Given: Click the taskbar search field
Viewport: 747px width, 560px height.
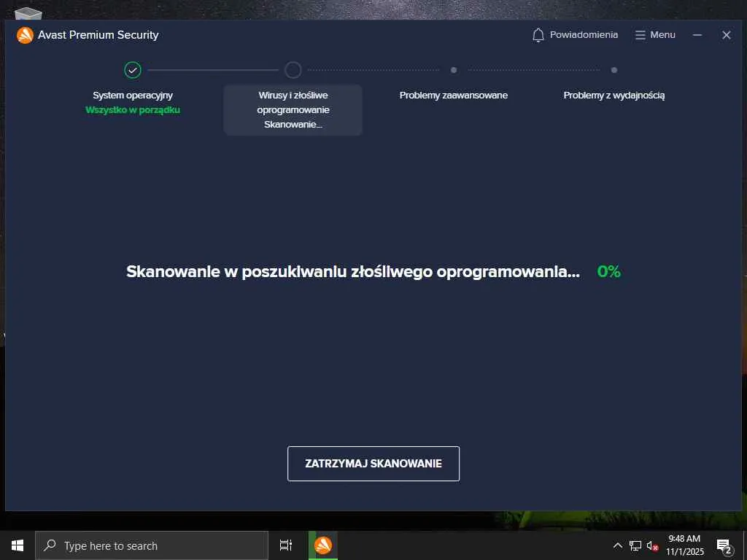Looking at the screenshot, I should [152, 545].
